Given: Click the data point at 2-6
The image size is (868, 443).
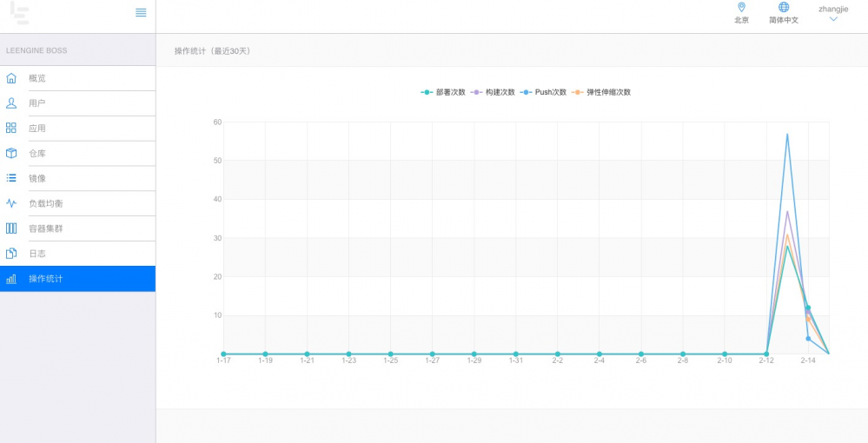Looking at the screenshot, I should 641,354.
